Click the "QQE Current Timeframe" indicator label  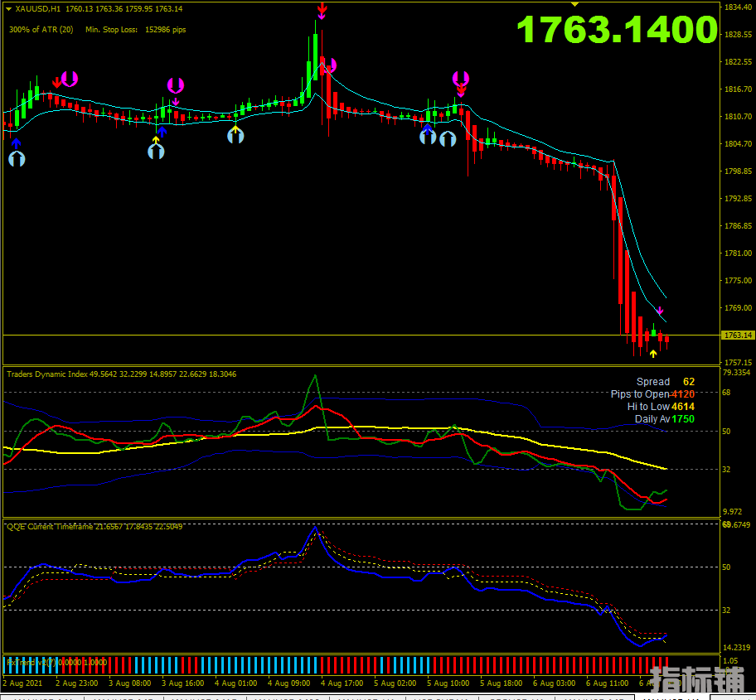point(50,527)
